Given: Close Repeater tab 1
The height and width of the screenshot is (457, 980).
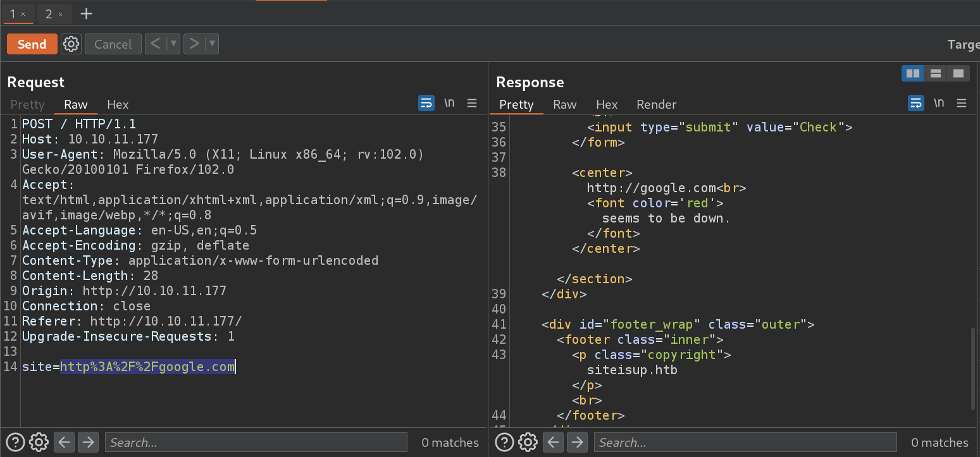Looking at the screenshot, I should (23, 14).
